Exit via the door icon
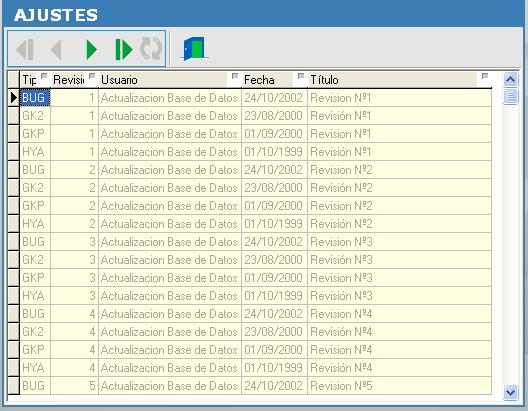This screenshot has width=528, height=411. (x=194, y=49)
